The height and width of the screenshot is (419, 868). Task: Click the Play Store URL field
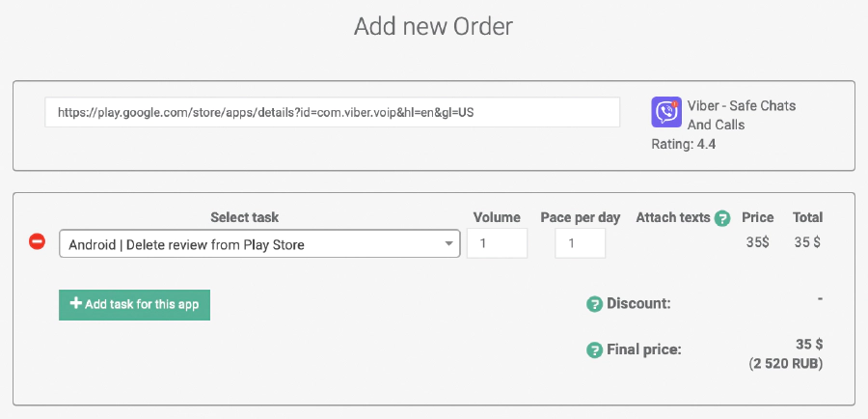332,112
